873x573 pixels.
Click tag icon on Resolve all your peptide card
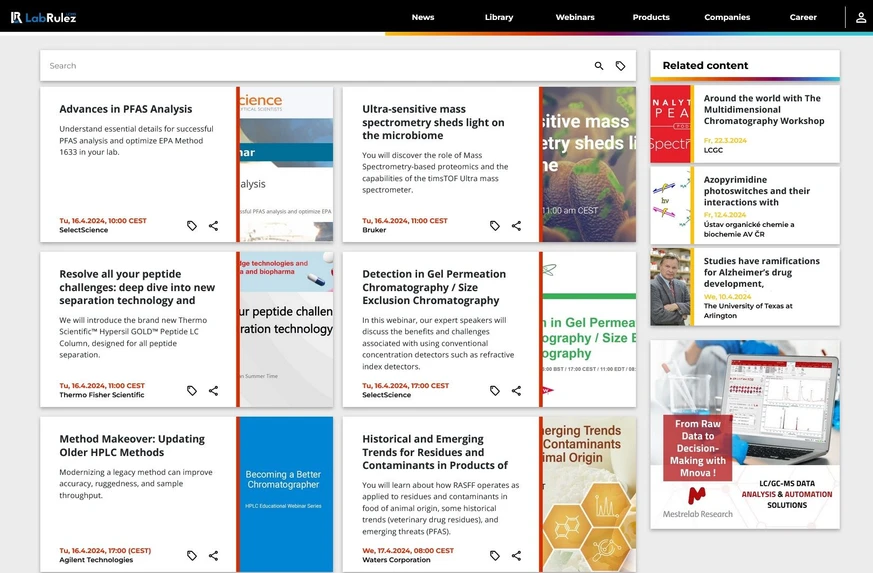[192, 390]
